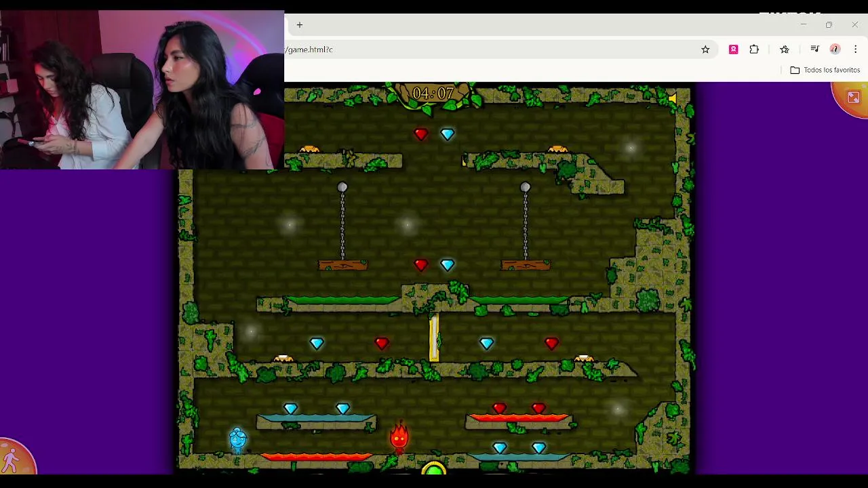Click the blue gem directly below the timer
Screen dimensions: 868x488
coord(447,134)
